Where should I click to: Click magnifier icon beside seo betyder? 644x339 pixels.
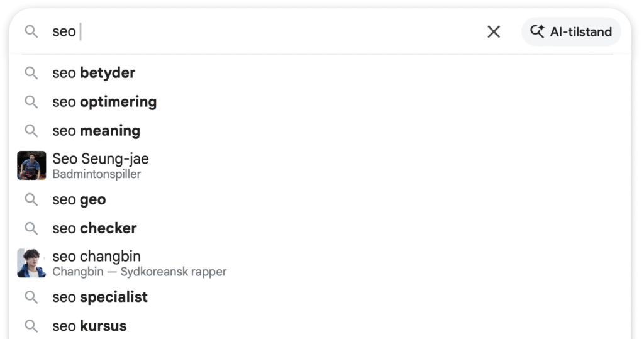click(31, 73)
